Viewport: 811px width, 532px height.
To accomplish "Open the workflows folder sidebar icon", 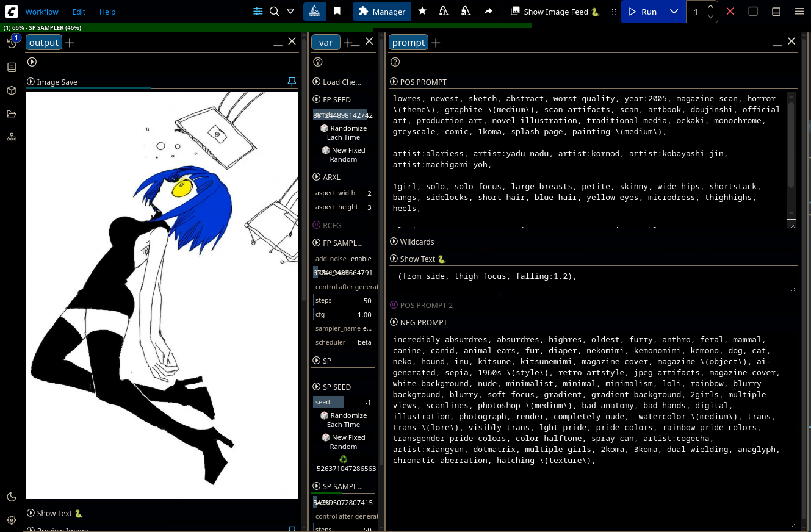I will [x=12, y=113].
